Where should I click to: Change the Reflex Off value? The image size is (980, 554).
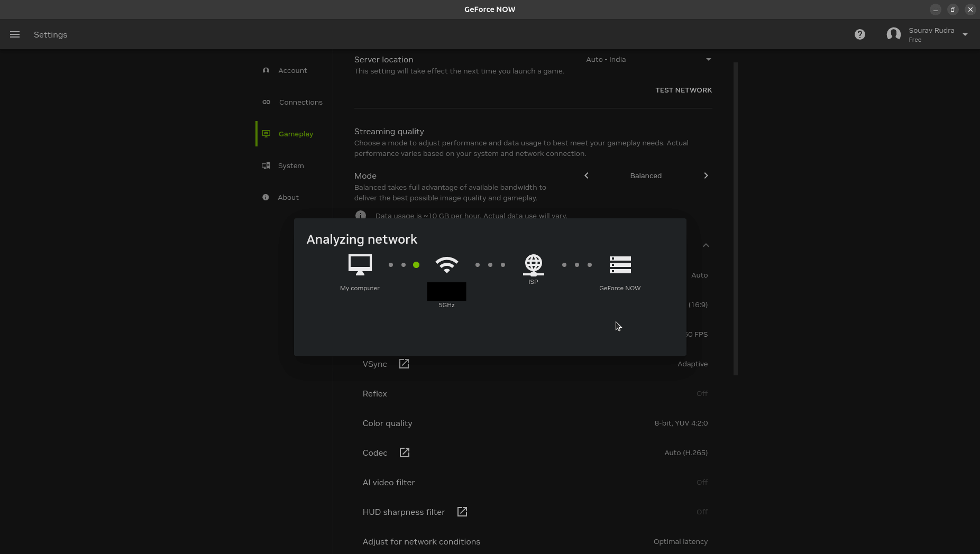click(702, 394)
